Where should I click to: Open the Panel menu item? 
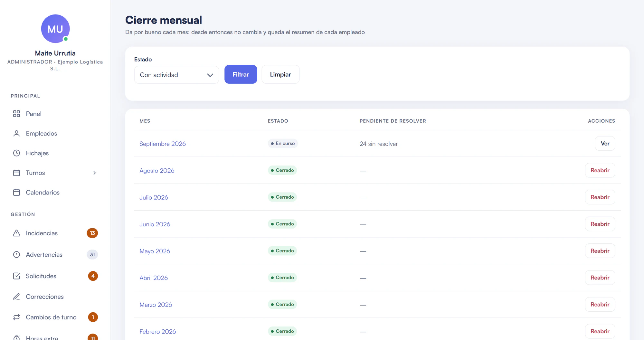[x=55, y=114]
